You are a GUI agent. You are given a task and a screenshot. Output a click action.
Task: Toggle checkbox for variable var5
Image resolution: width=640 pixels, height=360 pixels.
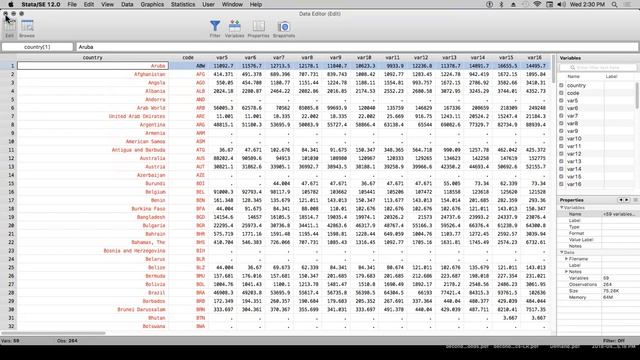561,100
